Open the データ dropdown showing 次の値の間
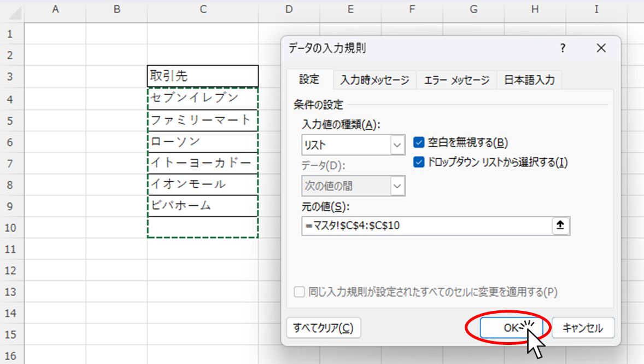 (353, 186)
